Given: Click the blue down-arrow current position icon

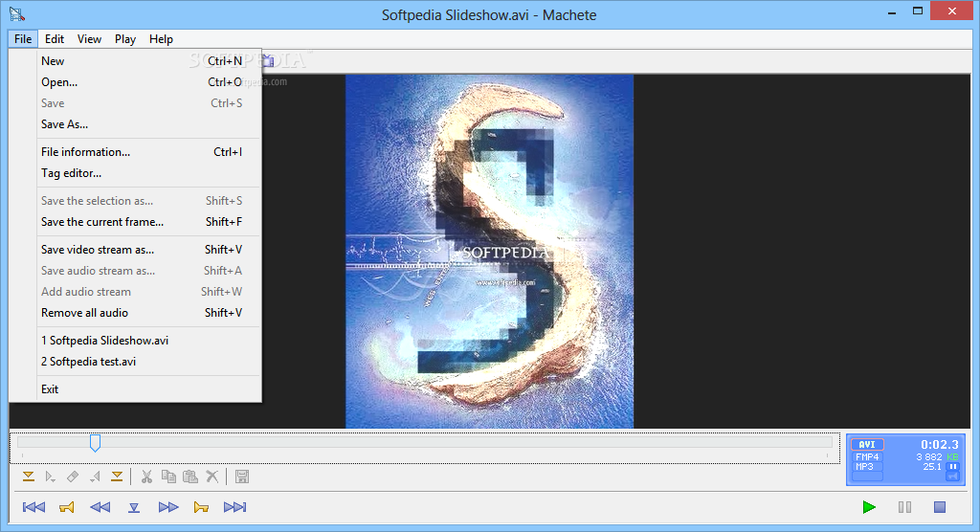Looking at the screenshot, I should click(x=134, y=508).
